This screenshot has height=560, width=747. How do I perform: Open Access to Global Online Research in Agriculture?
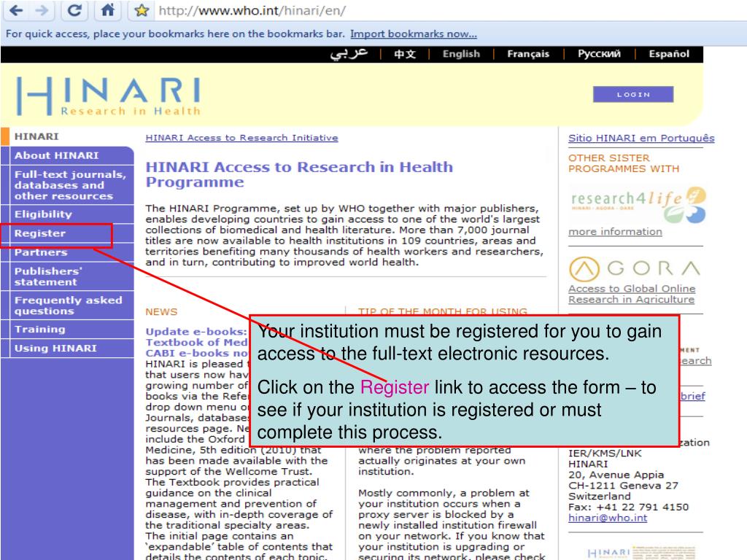click(632, 294)
